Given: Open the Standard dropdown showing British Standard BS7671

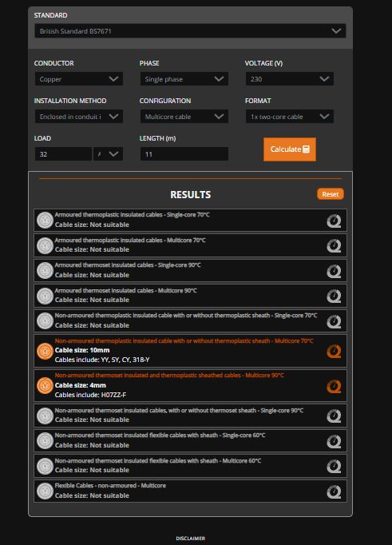Looking at the screenshot, I should (190, 31).
